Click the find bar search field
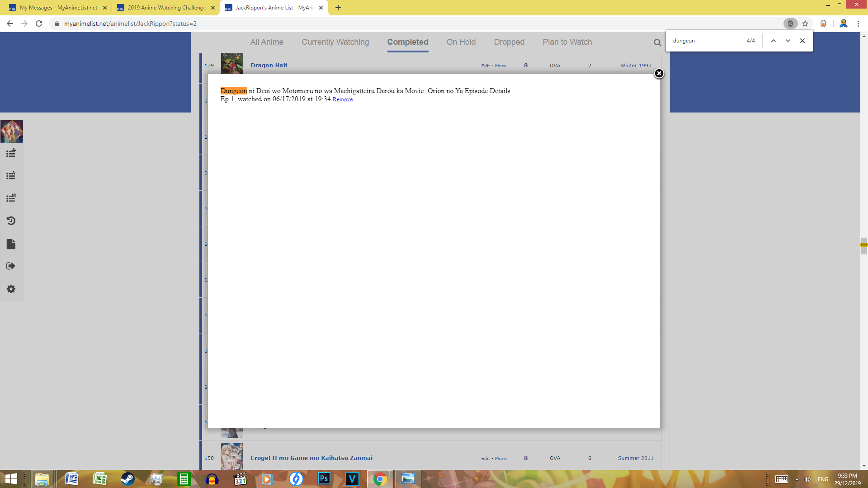The image size is (868, 488). (705, 41)
